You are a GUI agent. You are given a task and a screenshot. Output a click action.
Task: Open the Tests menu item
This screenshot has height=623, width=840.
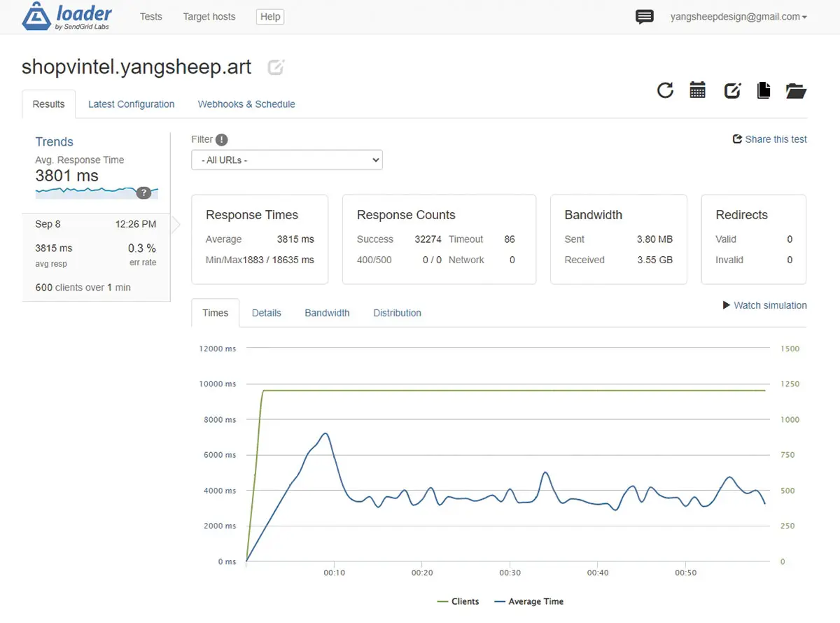click(150, 17)
